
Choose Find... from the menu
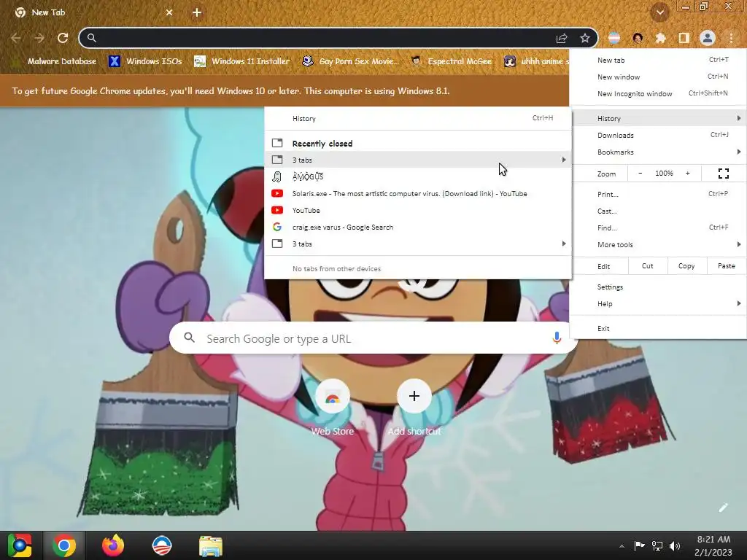tap(658, 227)
